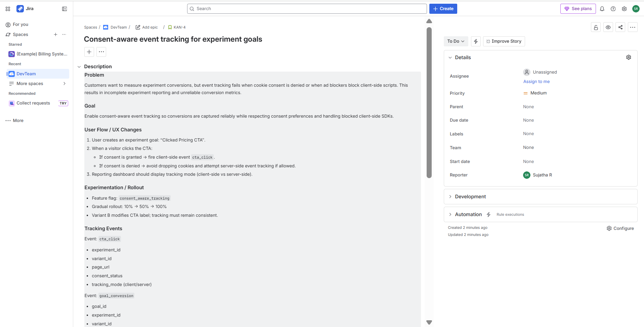
Task: Click Improve Story button
Action: [x=504, y=41]
